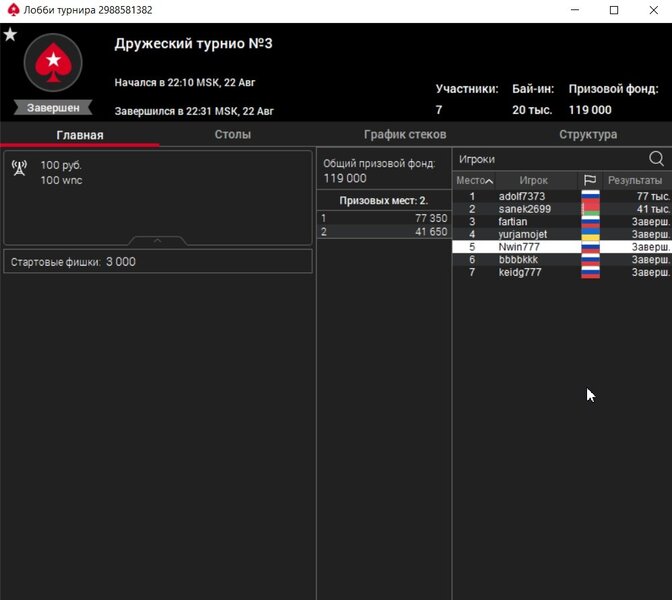Click the search magnifier in players panel
The width and height of the screenshot is (672, 600).
point(656,159)
